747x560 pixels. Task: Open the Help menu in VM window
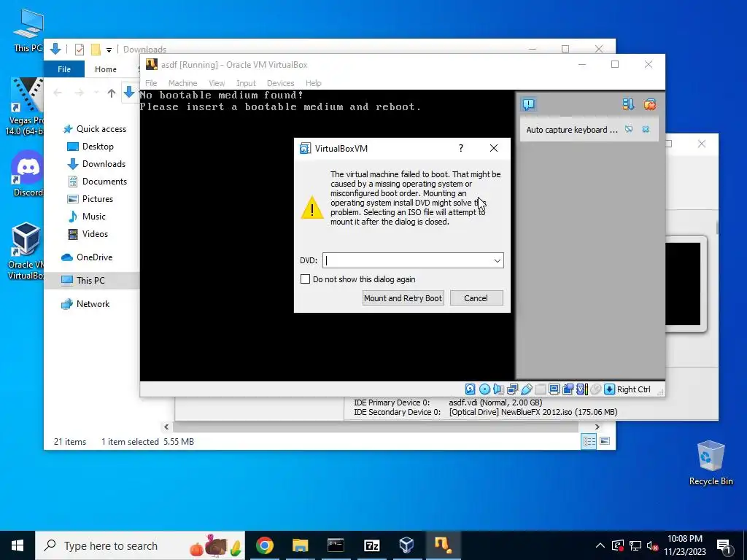click(314, 83)
